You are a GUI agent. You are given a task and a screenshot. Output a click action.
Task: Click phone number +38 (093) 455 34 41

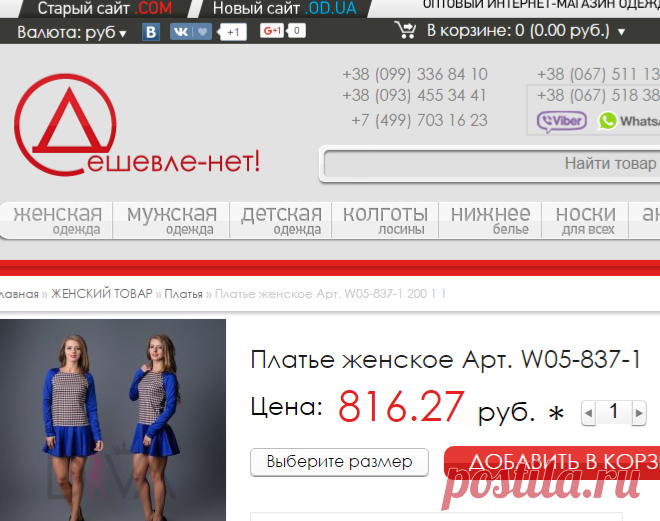(414, 95)
